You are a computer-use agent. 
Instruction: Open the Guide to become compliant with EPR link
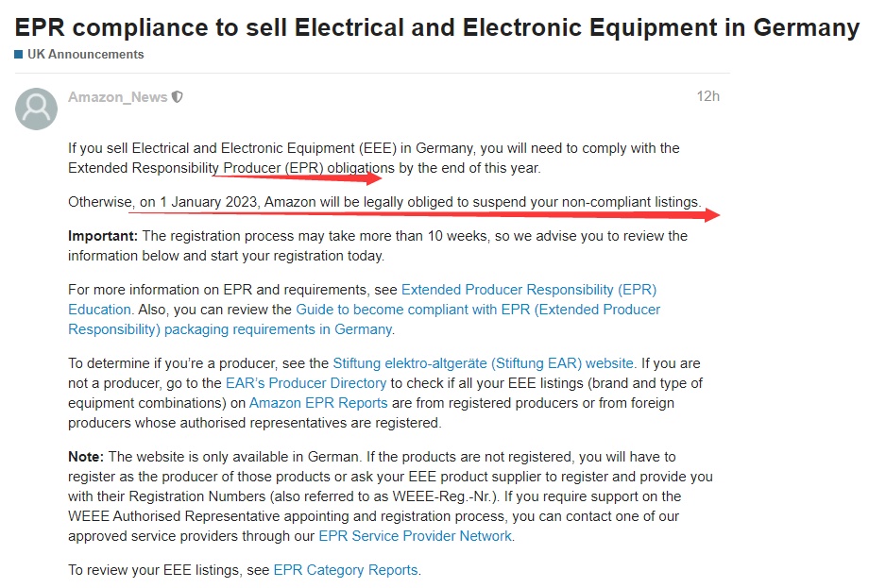point(478,310)
